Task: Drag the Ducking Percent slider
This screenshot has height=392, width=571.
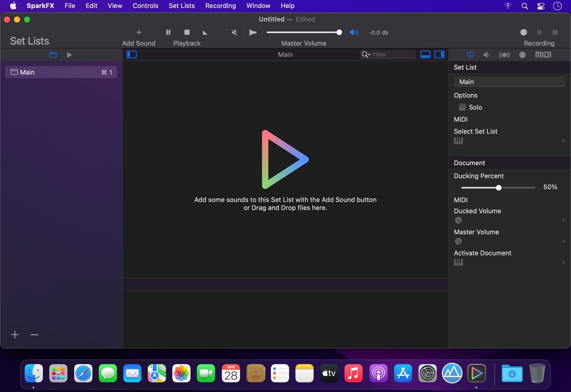Action: [498, 187]
